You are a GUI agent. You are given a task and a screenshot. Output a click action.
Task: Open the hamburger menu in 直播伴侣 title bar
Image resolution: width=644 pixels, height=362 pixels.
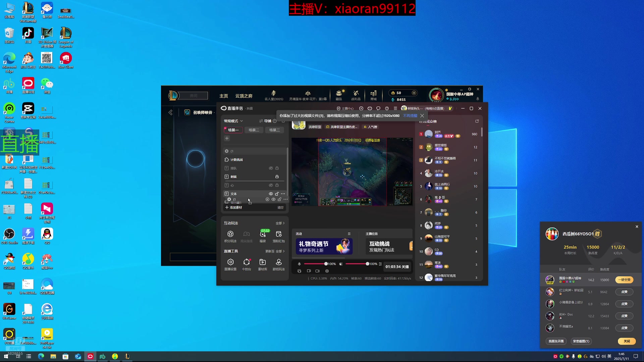pyautogui.click(x=395, y=109)
